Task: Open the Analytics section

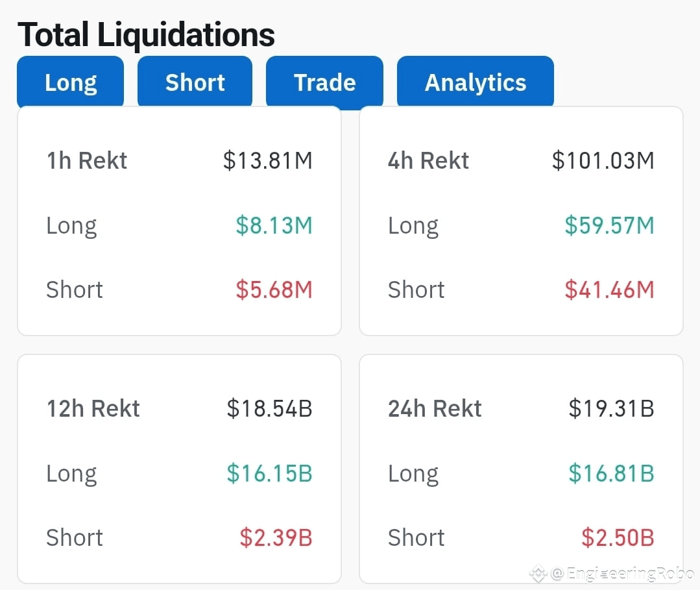Action: (x=476, y=82)
